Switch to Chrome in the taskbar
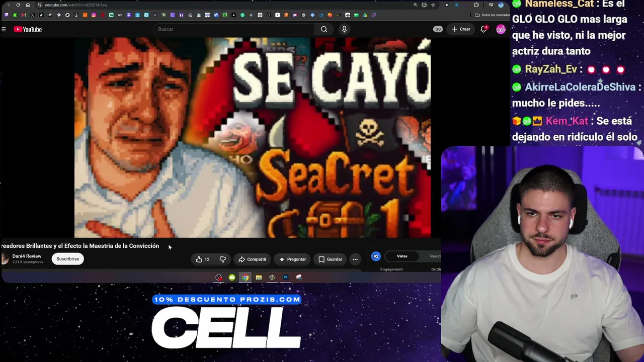 pyautogui.click(x=245, y=278)
